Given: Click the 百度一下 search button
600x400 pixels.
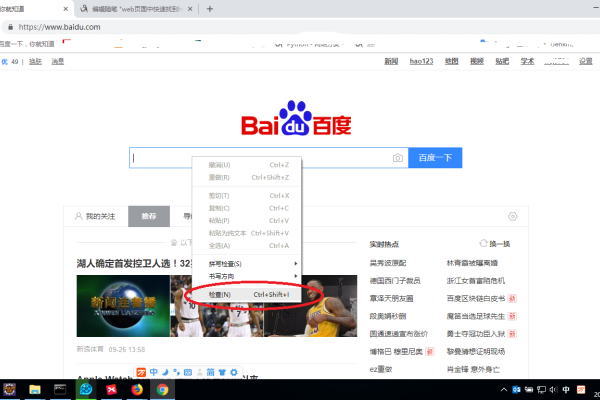Looking at the screenshot, I should (x=435, y=158).
